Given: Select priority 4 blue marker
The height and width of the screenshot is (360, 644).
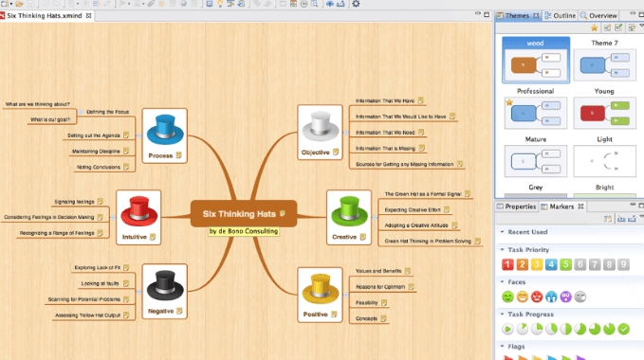Looking at the screenshot, I should (551, 264).
